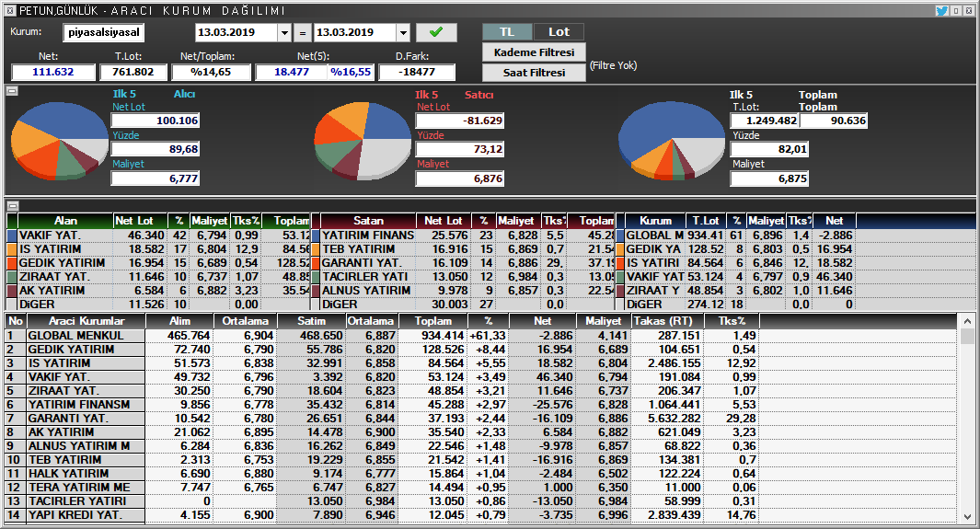Click the swatch beside GLOBAL M in Kurum table
Image resolution: width=980 pixels, height=529 pixels.
tap(620, 236)
